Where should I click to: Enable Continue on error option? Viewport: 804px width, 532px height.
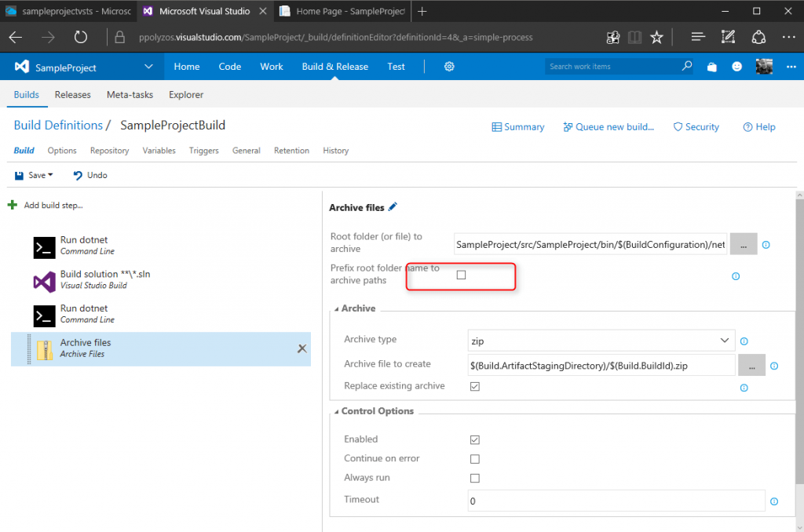(475, 458)
